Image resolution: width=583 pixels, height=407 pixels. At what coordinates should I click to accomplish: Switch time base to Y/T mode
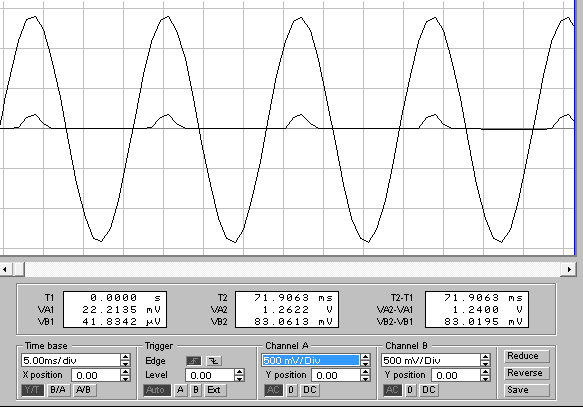coord(32,390)
